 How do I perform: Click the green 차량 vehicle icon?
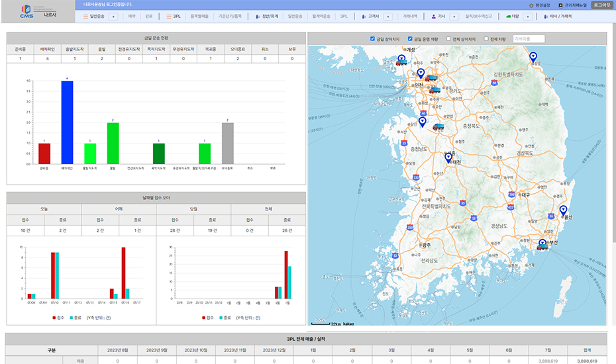point(508,17)
